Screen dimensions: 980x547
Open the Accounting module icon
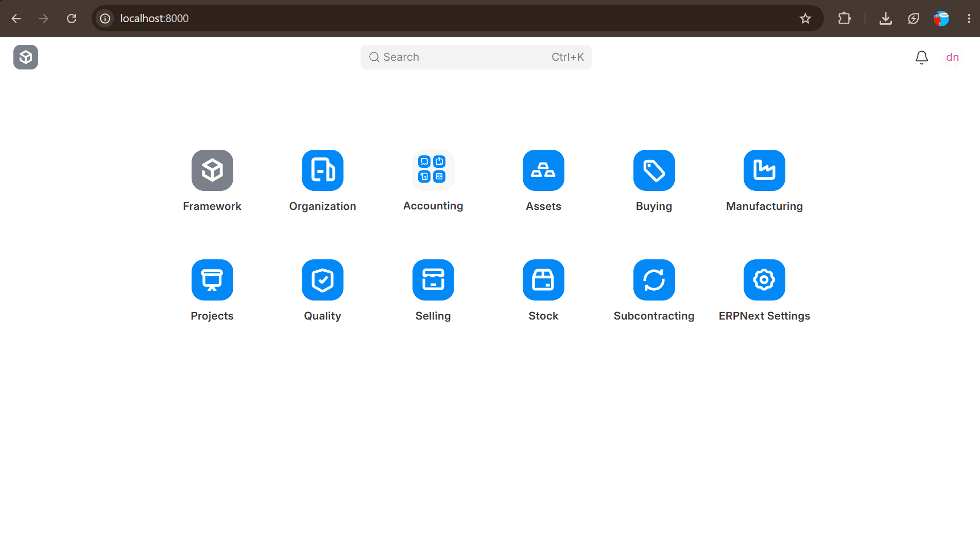pos(433,170)
